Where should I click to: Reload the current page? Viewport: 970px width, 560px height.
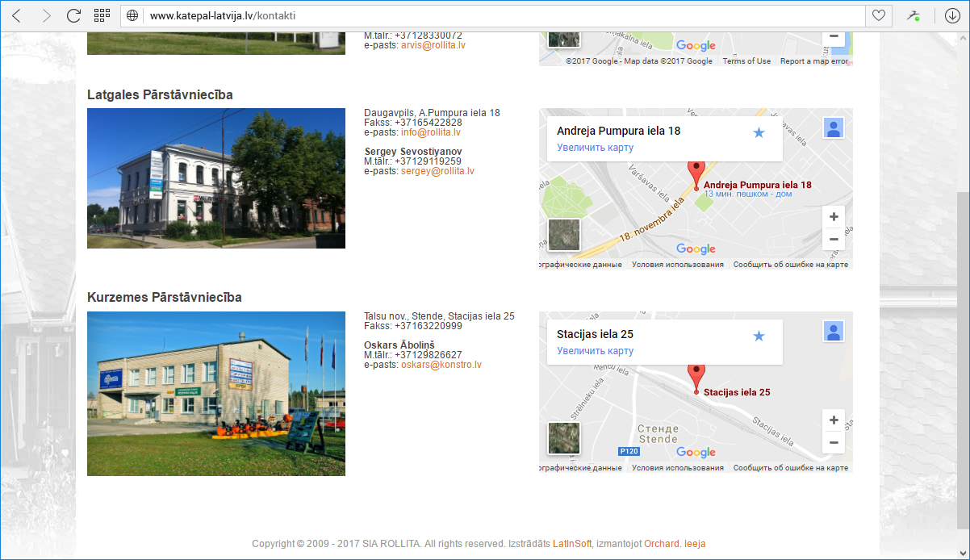[73, 15]
